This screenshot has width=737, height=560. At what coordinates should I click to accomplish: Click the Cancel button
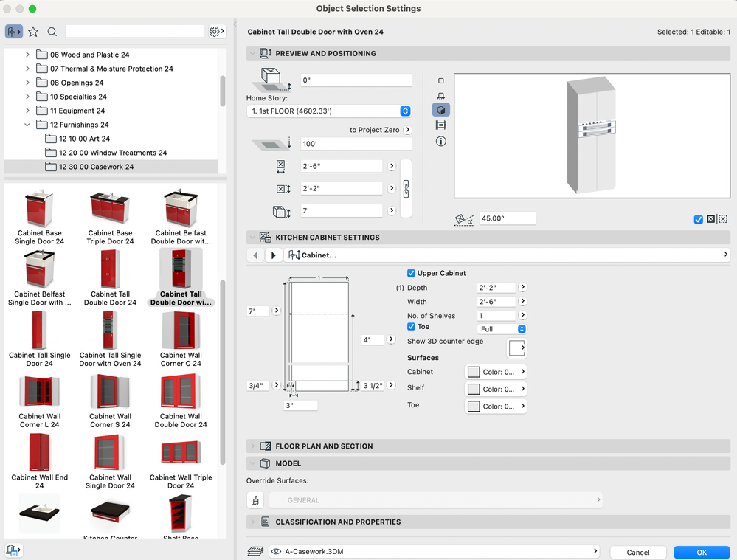[638, 552]
